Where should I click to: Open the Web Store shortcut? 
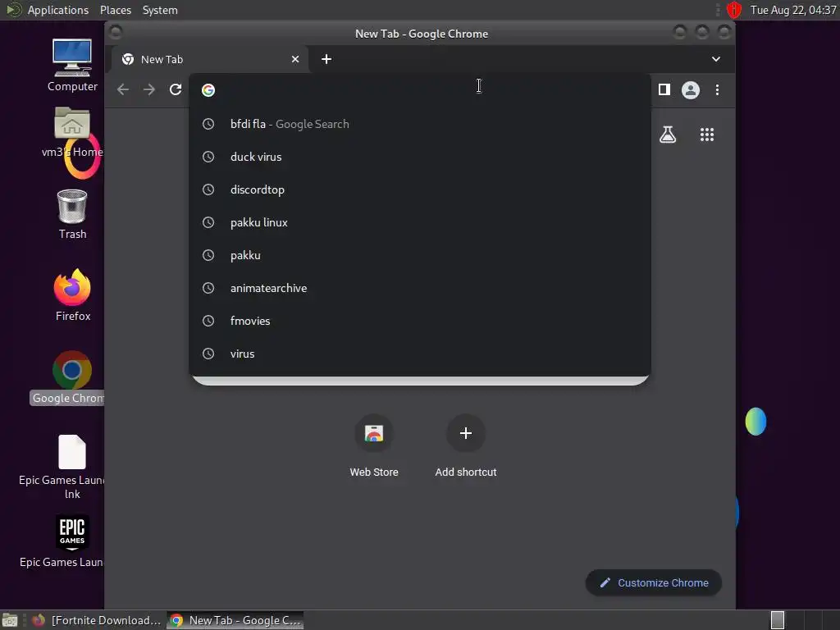pyautogui.click(x=374, y=445)
